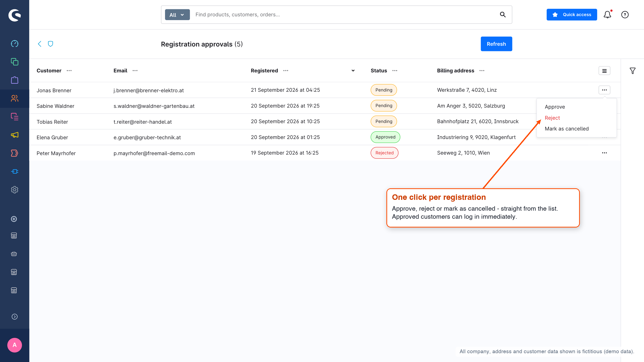This screenshot has width=644, height=362.
Task: Open Status column options menu
Action: tap(395, 71)
